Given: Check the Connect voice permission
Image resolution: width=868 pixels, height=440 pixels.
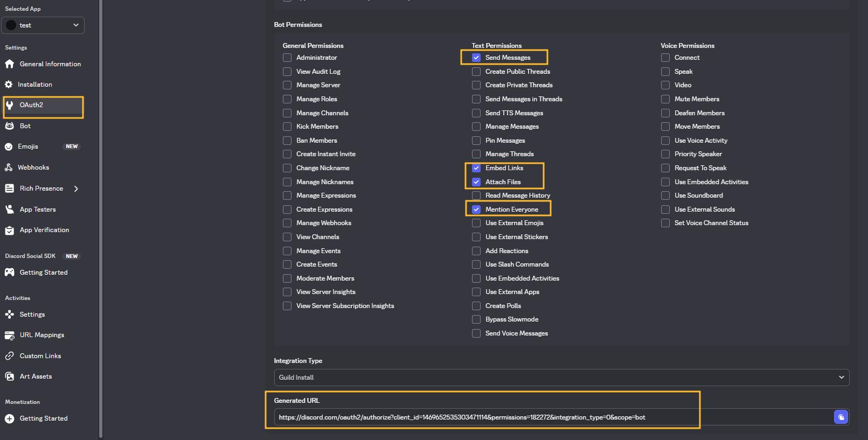Looking at the screenshot, I should coord(665,58).
